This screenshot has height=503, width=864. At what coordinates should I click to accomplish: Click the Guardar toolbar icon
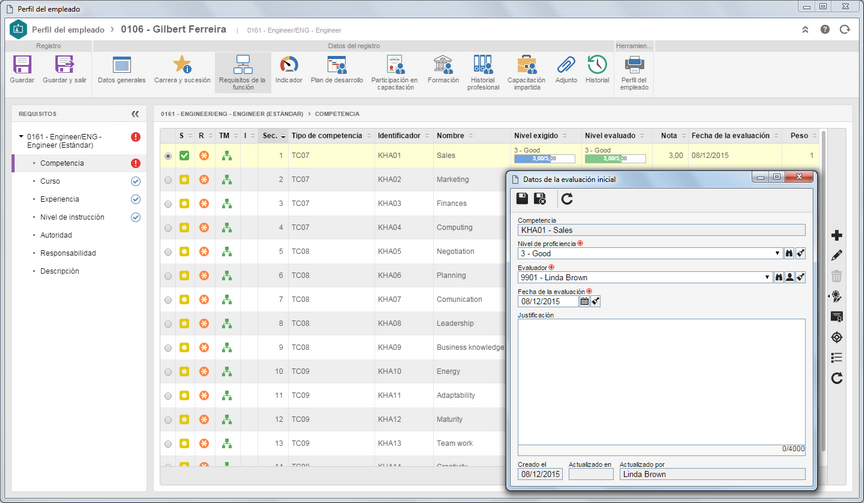[22, 64]
